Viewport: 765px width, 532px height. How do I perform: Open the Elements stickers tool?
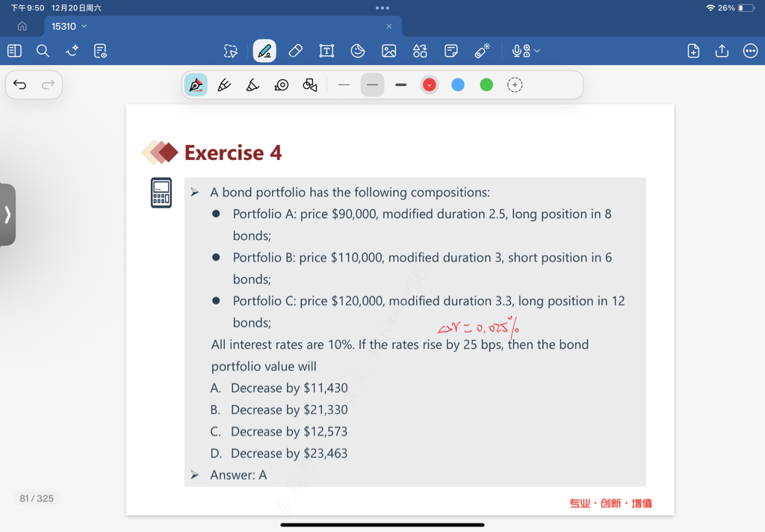[420, 51]
